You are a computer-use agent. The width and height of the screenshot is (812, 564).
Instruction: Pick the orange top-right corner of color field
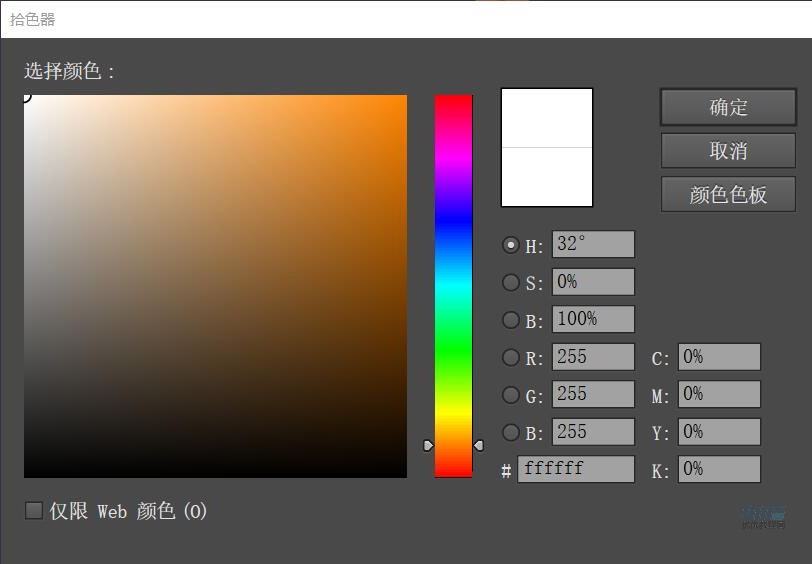[402, 100]
